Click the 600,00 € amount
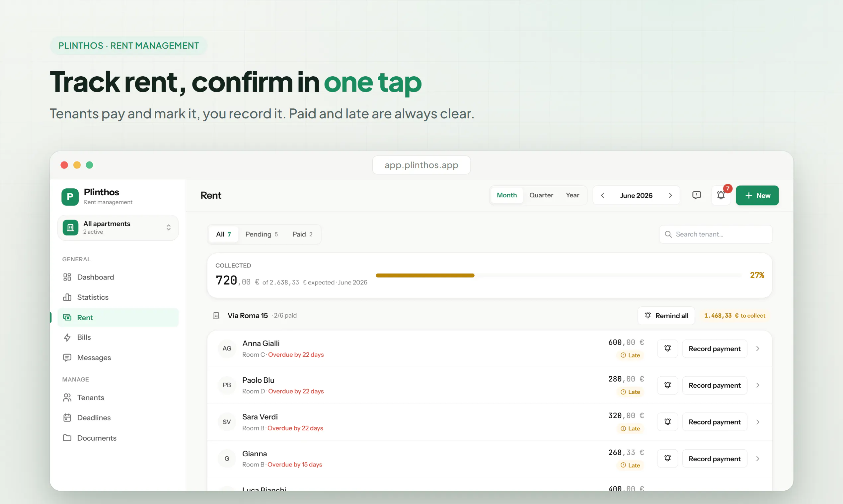843x504 pixels. coord(626,342)
